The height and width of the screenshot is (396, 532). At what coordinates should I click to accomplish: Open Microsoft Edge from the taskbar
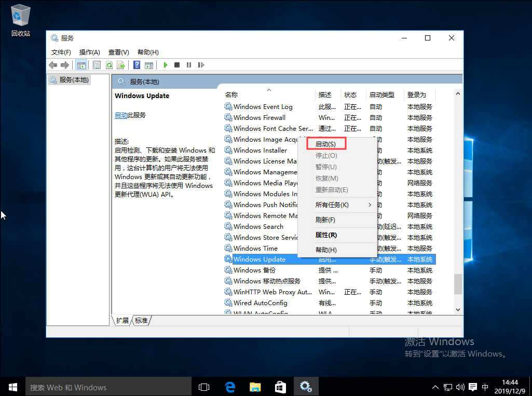click(x=229, y=387)
